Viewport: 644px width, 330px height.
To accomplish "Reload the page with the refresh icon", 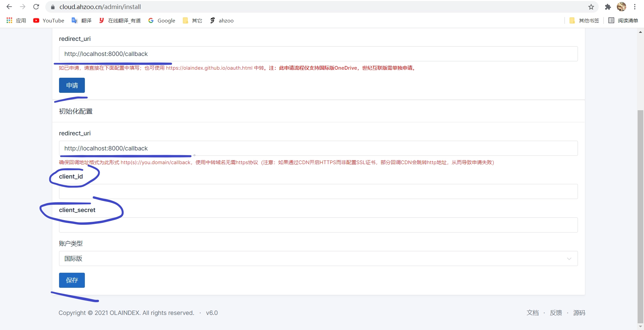I will (x=36, y=7).
